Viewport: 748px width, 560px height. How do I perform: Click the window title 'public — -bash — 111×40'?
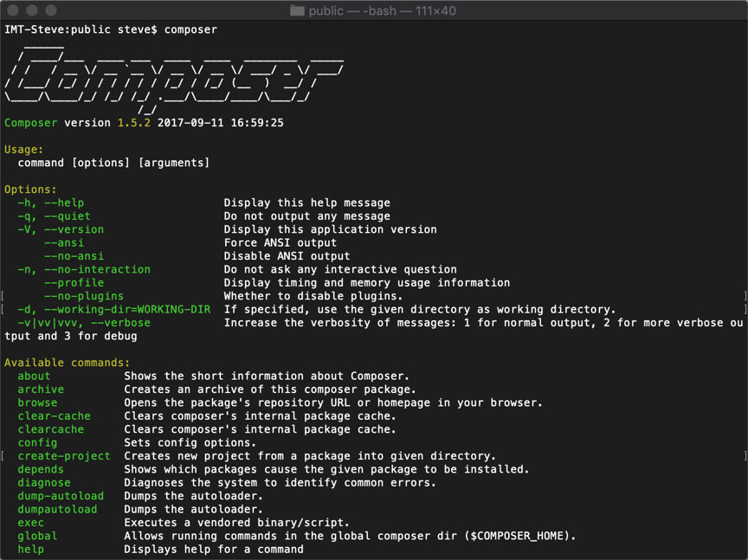tap(382, 10)
